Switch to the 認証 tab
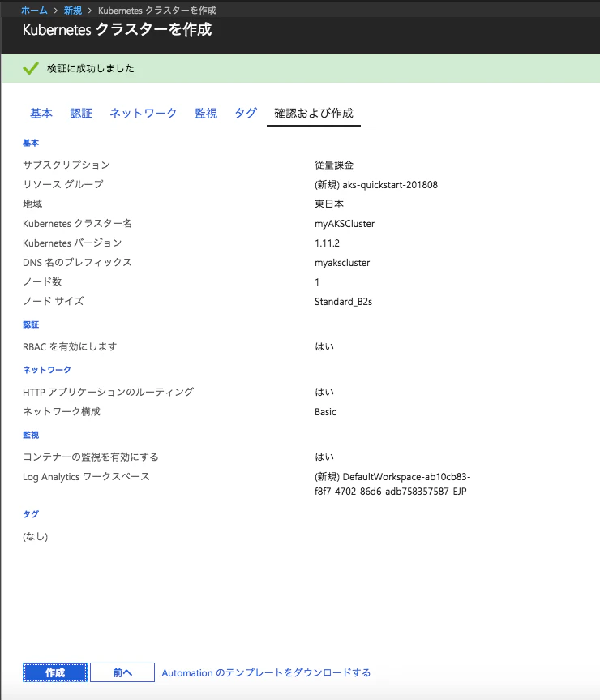Viewport: 600px width, 700px height. pyautogui.click(x=81, y=114)
